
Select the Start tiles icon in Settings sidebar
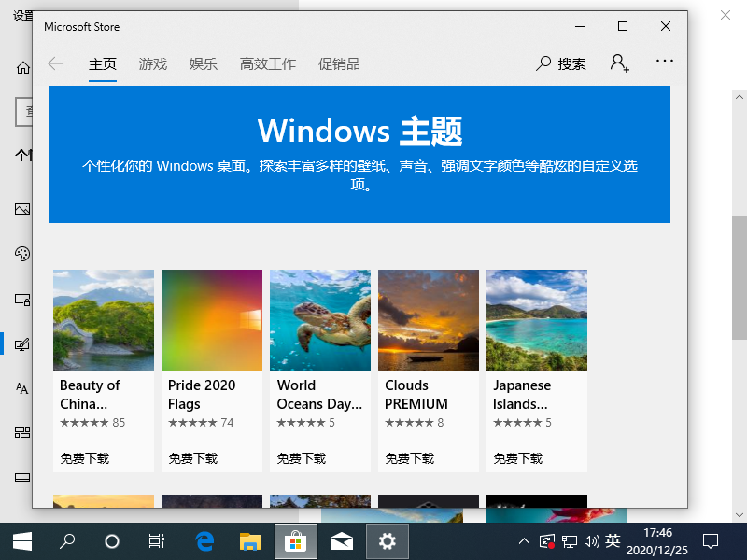(21, 432)
